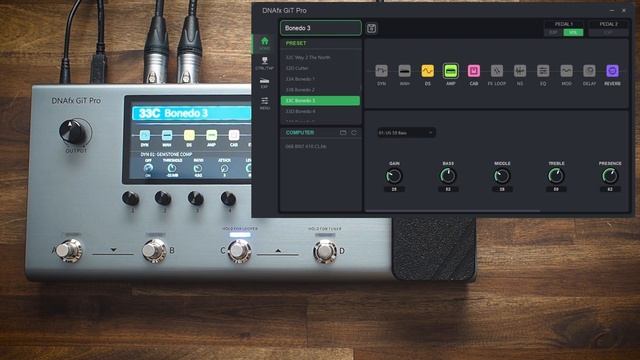Image resolution: width=640 pixels, height=360 pixels.
Task: Select the green AMP block
Action: click(451, 71)
